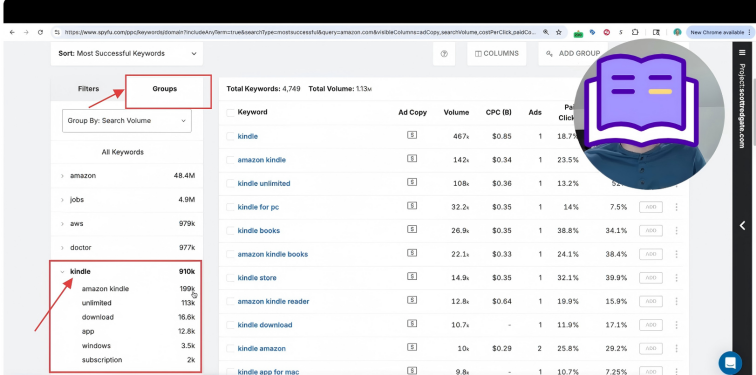Reload the page in the browser
The height and width of the screenshot is (375, 756).
40,32
